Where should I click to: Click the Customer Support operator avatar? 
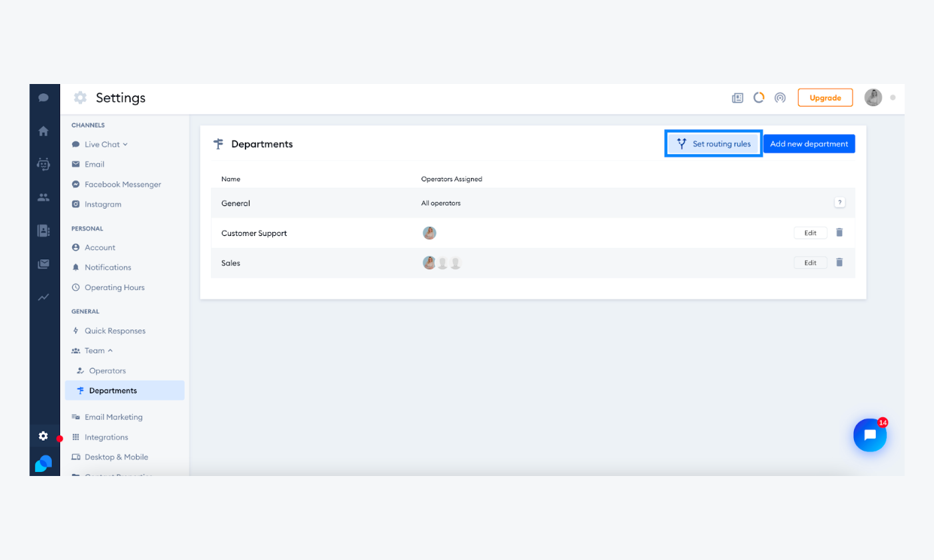click(x=430, y=233)
